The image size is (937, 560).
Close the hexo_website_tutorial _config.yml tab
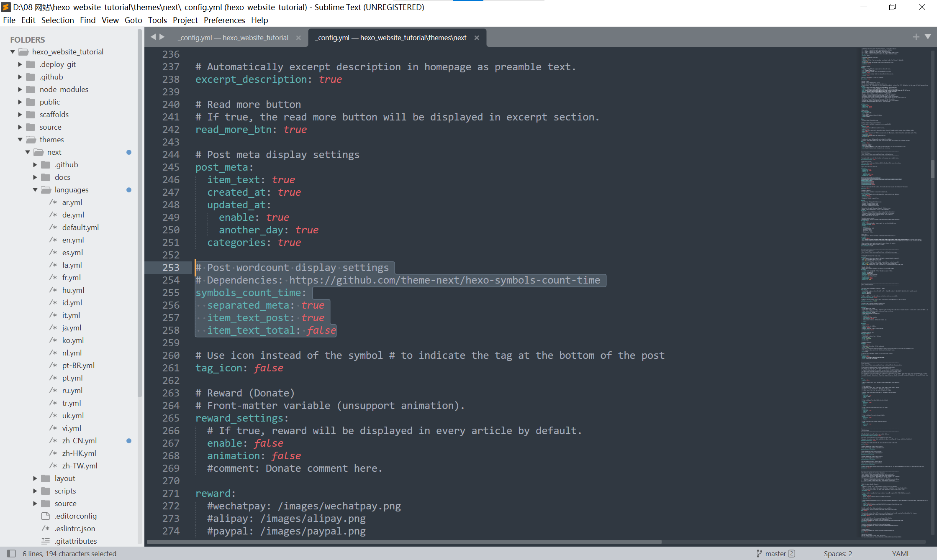[x=298, y=38]
